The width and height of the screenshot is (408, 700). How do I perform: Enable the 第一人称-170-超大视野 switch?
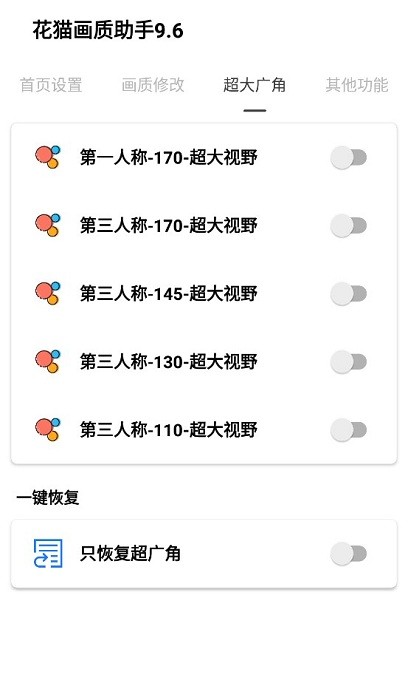pyautogui.click(x=349, y=158)
